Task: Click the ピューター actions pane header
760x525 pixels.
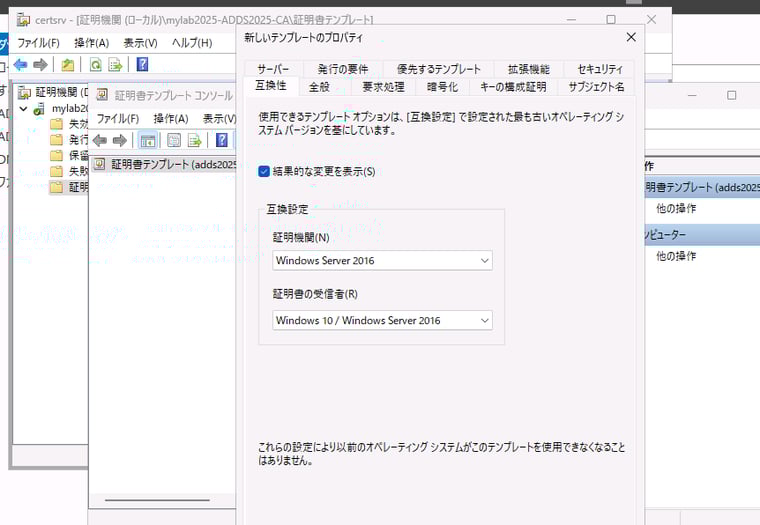Action: (x=702, y=235)
